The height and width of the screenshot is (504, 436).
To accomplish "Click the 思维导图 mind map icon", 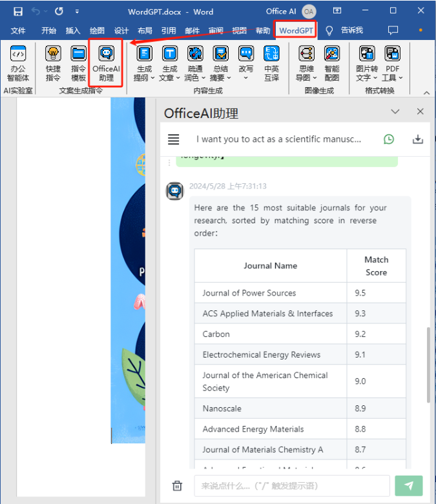I will click(x=306, y=54).
